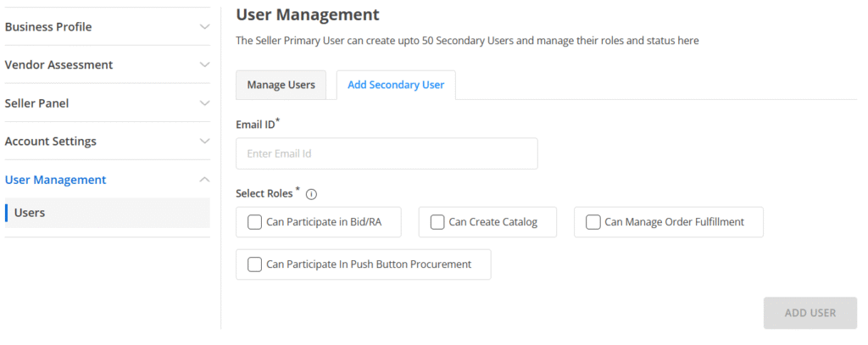This screenshot has height=345, width=868.
Task: Click the chevron arrow beside Seller Panel
Action: coord(204,103)
